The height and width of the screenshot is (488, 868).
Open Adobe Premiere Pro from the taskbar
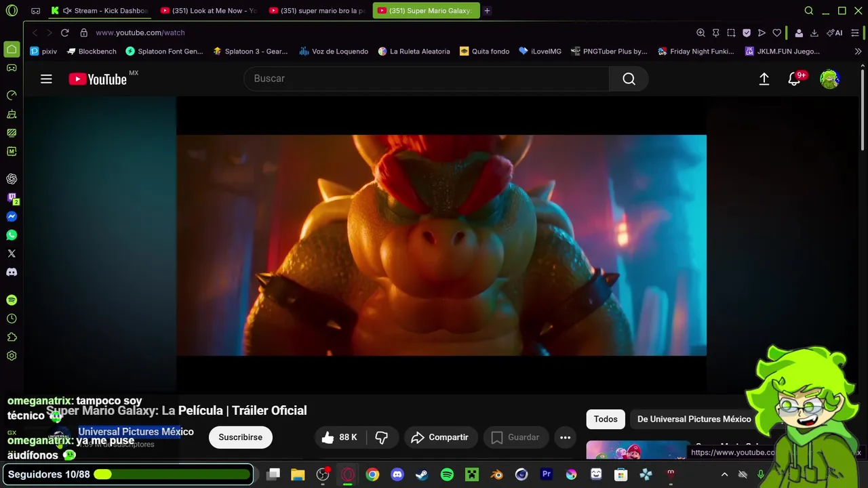(x=547, y=474)
